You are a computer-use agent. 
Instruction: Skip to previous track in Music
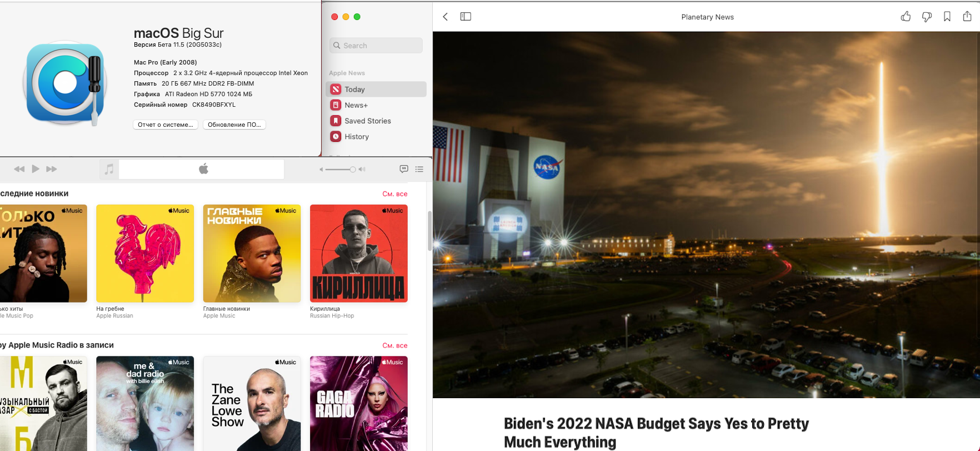[x=19, y=169]
